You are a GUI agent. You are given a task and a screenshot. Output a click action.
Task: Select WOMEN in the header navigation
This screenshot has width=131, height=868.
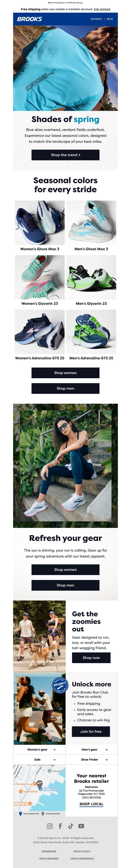click(x=96, y=19)
